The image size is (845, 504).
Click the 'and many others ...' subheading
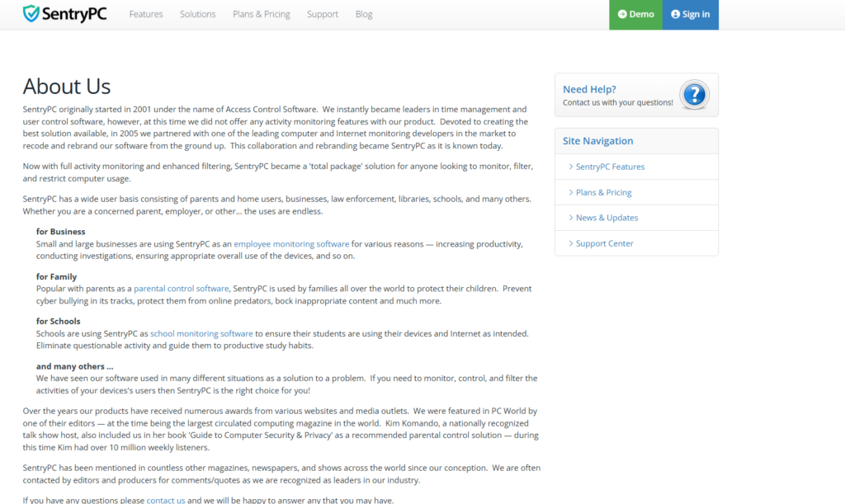[x=75, y=367]
